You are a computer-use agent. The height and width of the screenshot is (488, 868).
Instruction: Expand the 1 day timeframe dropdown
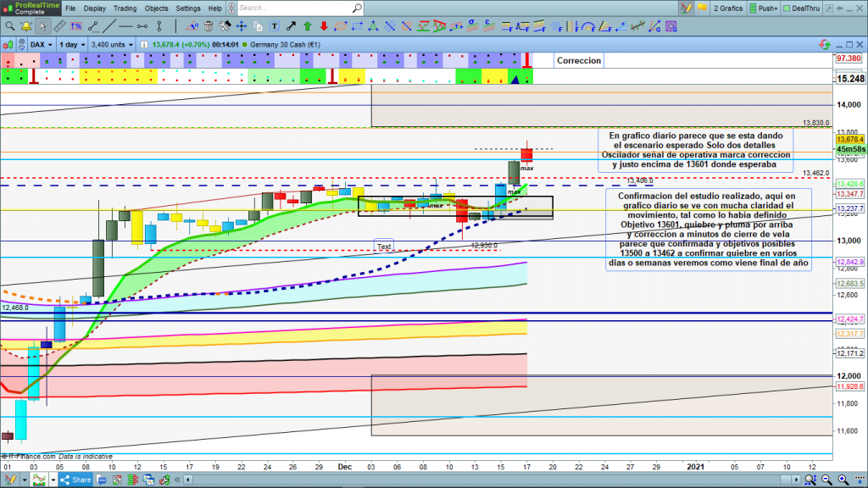72,43
